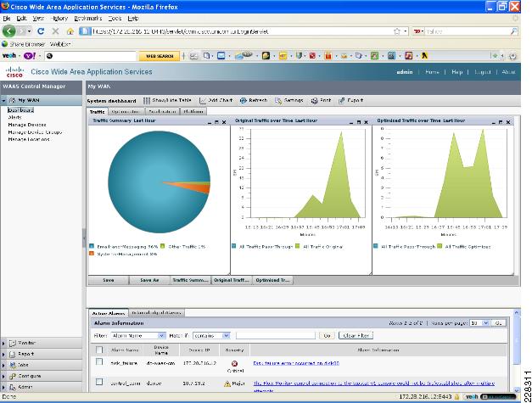Switch to the Optimization tab
This screenshot has width=532, height=403.
click(x=126, y=111)
